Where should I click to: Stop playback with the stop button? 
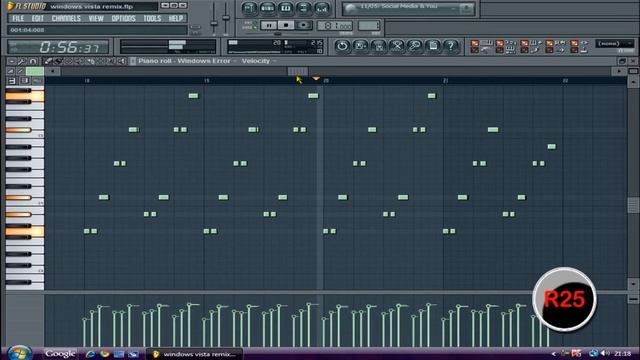pos(286,25)
